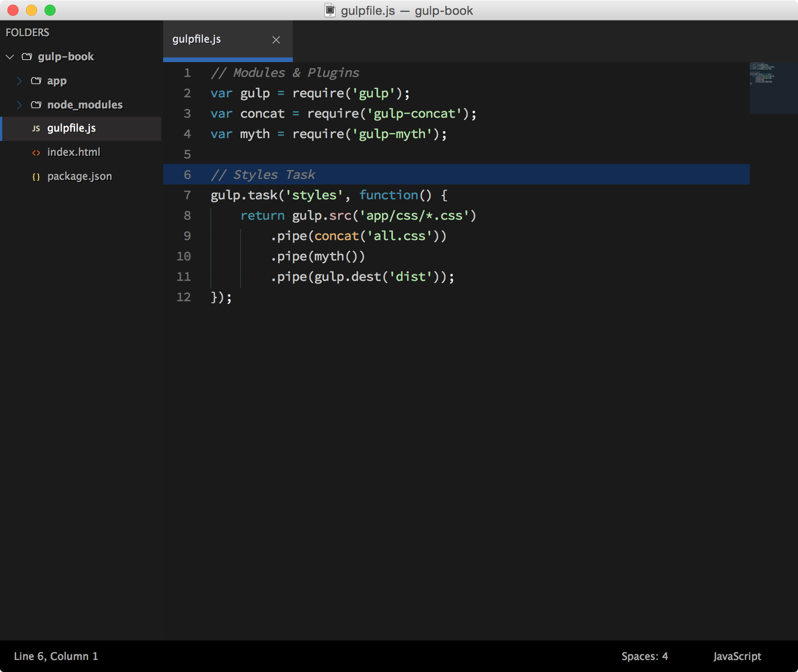The height and width of the screenshot is (672, 798).
Task: Place cursor on '// Modules & Plugins' comment
Action: [285, 73]
